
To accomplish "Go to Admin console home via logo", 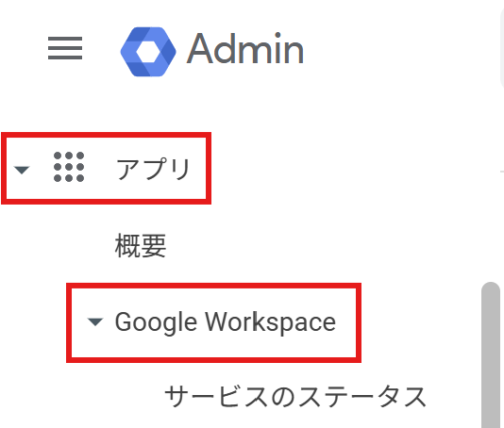I will [x=148, y=52].
